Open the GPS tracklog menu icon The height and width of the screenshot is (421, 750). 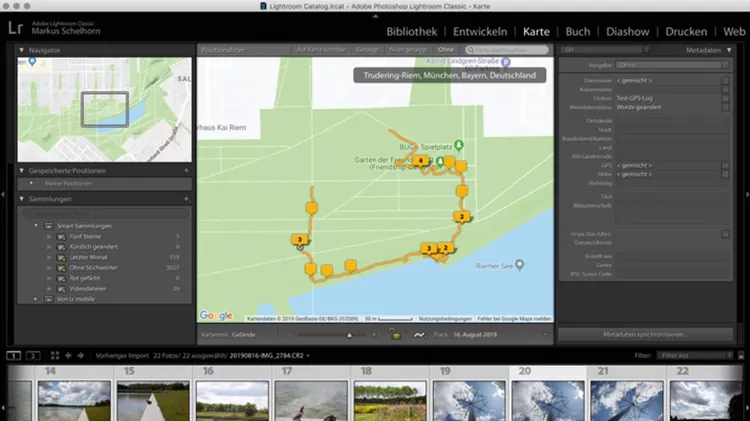(x=419, y=335)
